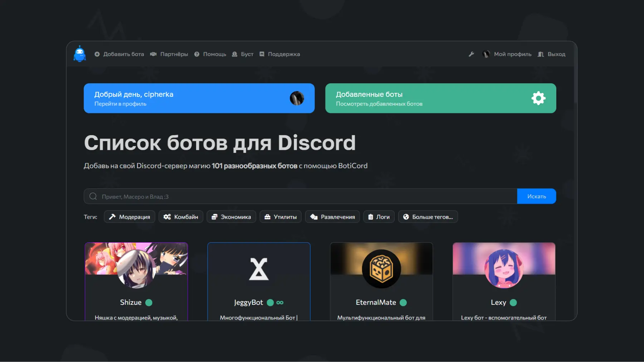The width and height of the screenshot is (644, 362).
Task: Open the Поддержка nav link
Action: point(284,54)
